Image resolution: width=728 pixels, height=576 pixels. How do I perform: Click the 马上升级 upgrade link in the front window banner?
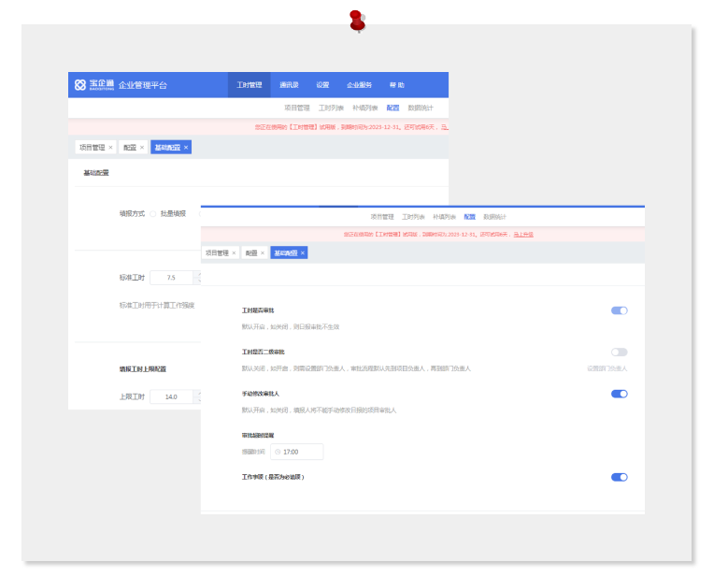(523, 235)
